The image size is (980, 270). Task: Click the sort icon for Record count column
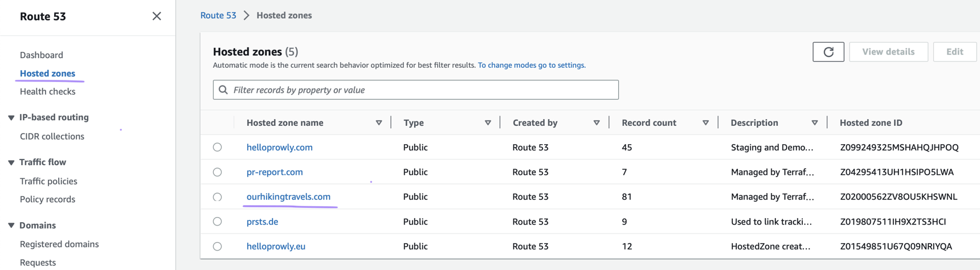click(x=705, y=123)
